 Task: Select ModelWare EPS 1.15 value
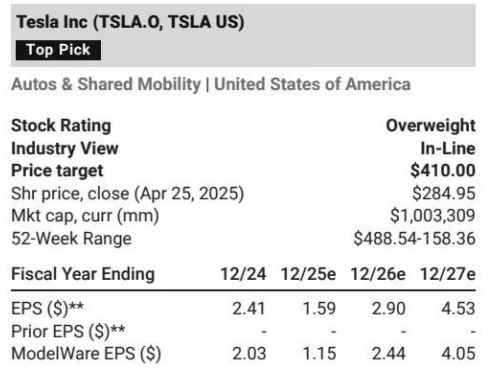click(x=319, y=354)
